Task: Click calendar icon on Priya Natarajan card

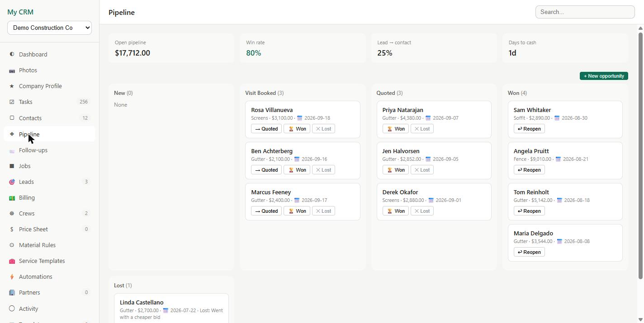Action: (428, 118)
